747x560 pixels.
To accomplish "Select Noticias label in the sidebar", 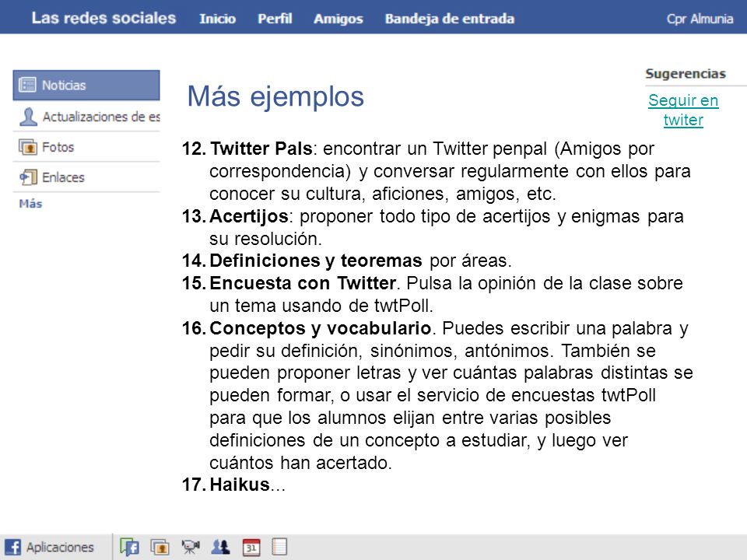I will [64, 86].
